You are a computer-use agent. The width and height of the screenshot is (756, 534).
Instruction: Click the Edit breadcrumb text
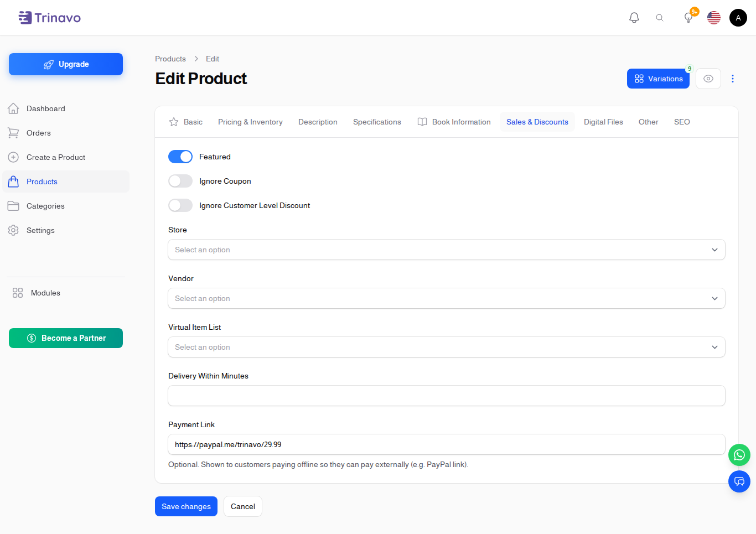(x=213, y=59)
